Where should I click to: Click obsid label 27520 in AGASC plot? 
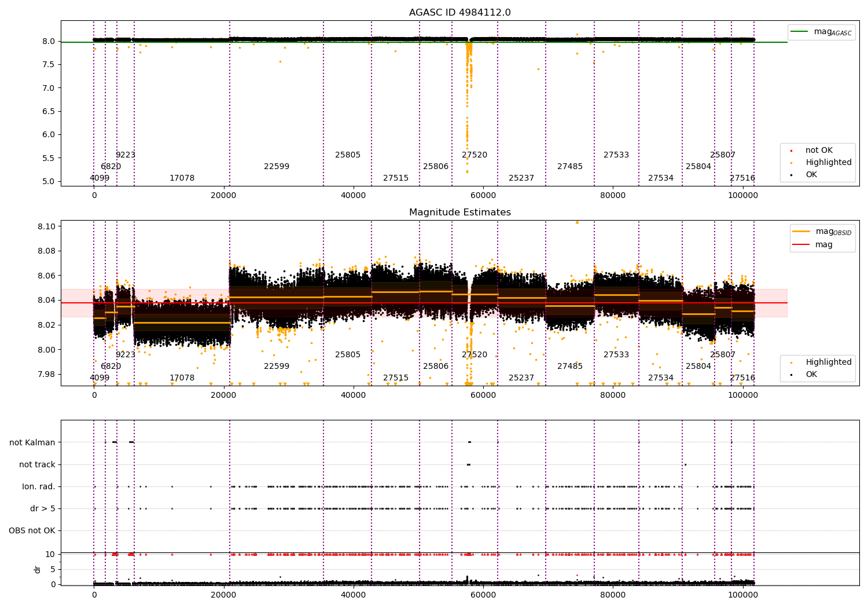[475, 155]
